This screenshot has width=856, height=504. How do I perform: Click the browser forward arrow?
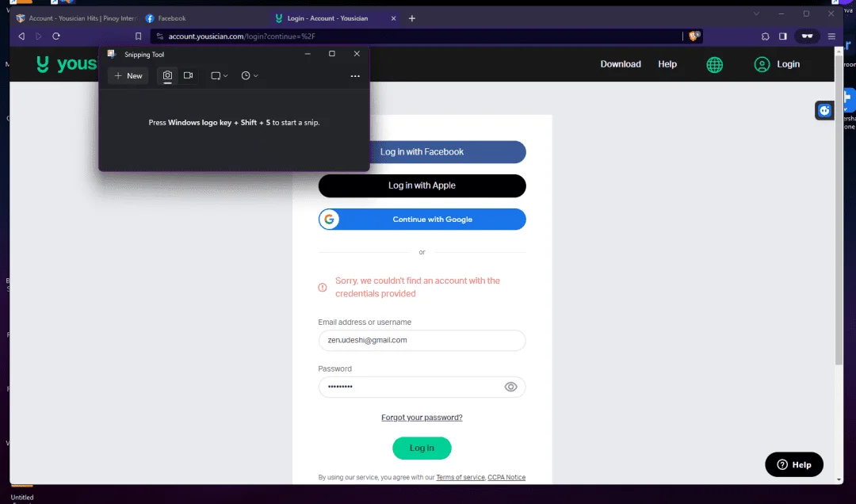click(39, 36)
